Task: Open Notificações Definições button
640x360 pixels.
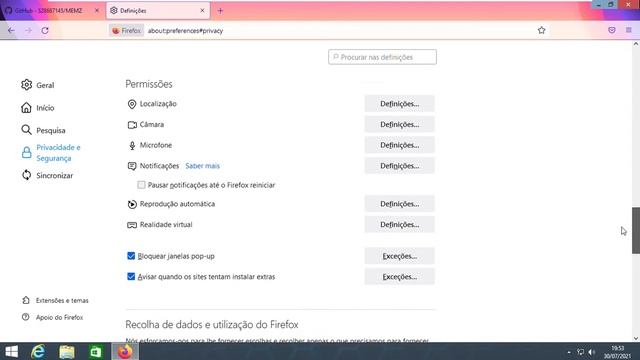Action: (x=400, y=166)
